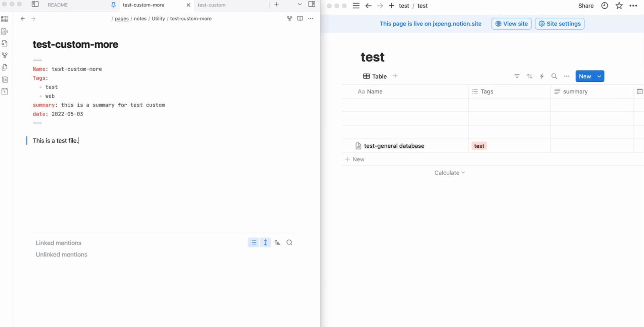644x327 pixels.
Task: Search backlinks with magnifier icon
Action: click(x=289, y=243)
